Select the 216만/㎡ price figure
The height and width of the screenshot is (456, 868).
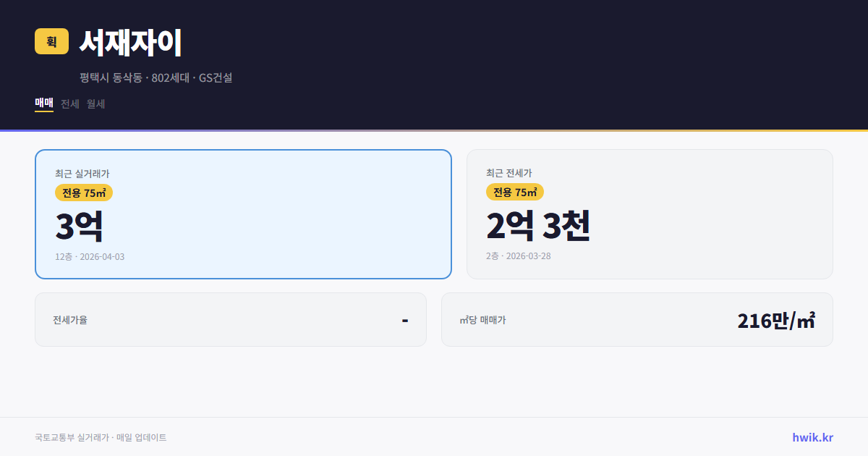click(x=775, y=318)
